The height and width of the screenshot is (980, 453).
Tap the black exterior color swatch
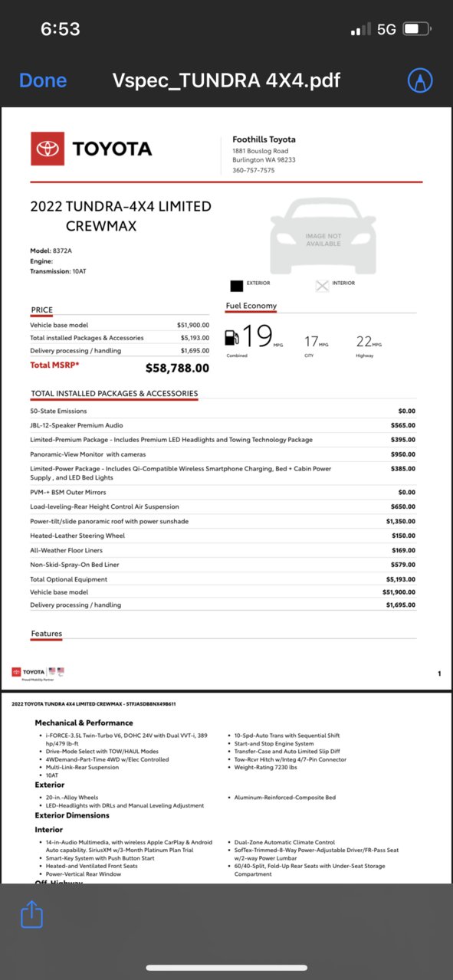tap(237, 286)
